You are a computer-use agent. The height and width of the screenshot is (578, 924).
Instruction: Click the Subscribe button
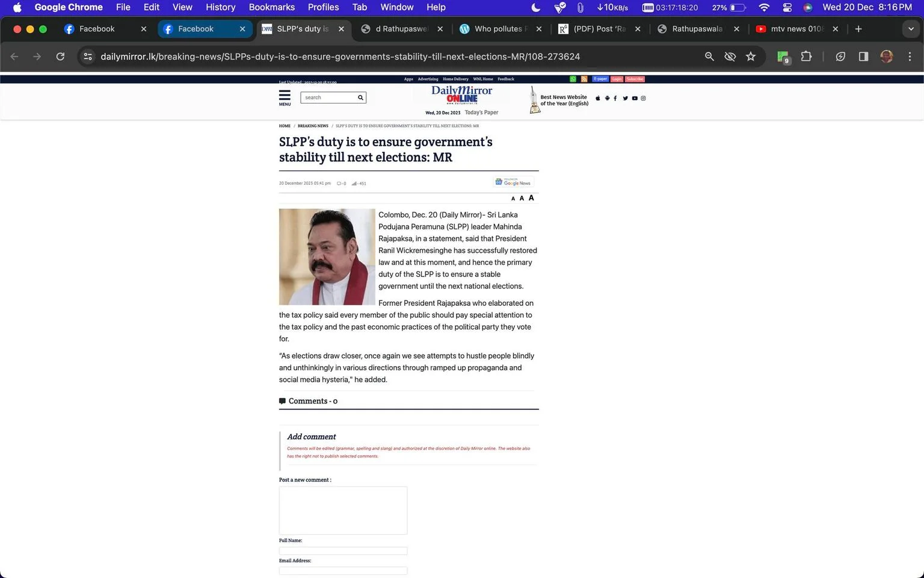click(635, 79)
